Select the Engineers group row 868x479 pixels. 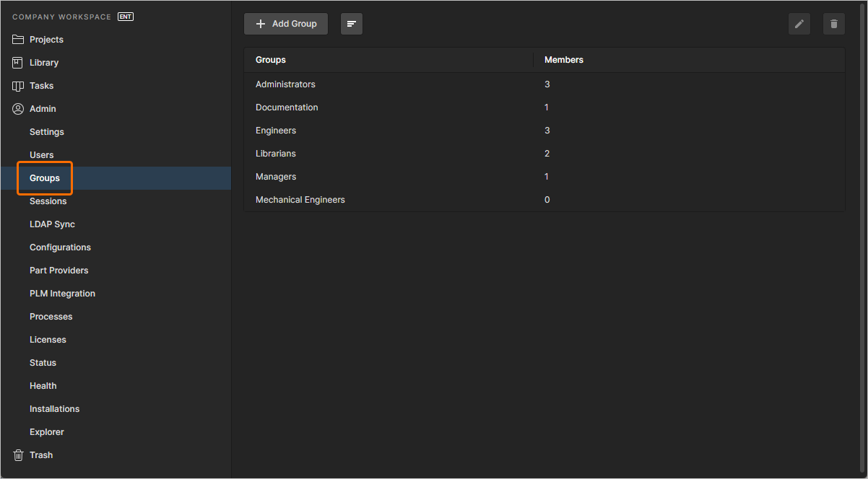click(276, 130)
